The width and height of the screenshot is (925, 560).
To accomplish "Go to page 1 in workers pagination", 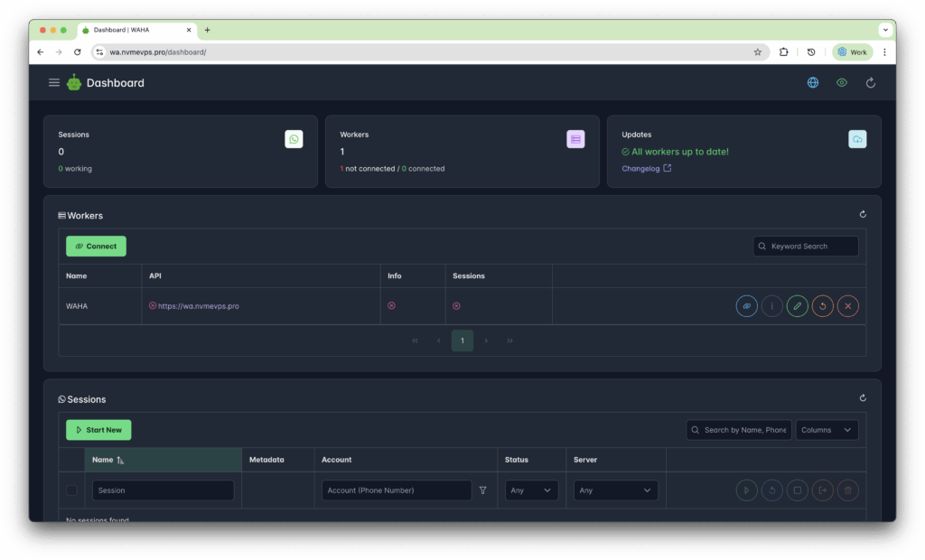I will point(462,341).
